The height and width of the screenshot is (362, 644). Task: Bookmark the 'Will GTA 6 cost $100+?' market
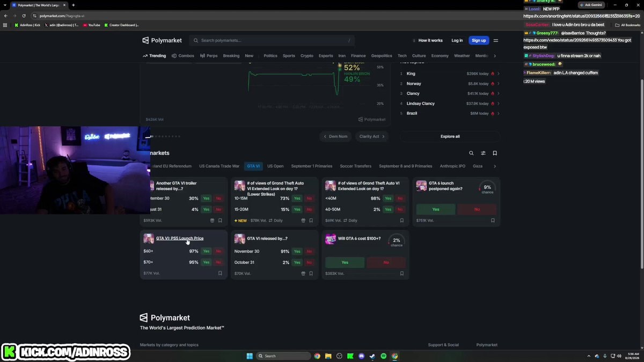402,273
